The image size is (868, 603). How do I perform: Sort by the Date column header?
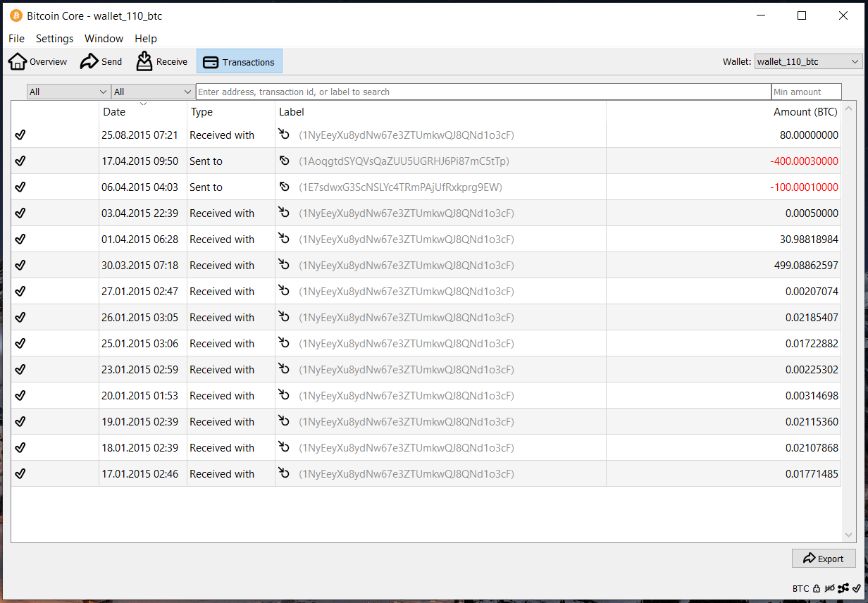tap(143, 111)
